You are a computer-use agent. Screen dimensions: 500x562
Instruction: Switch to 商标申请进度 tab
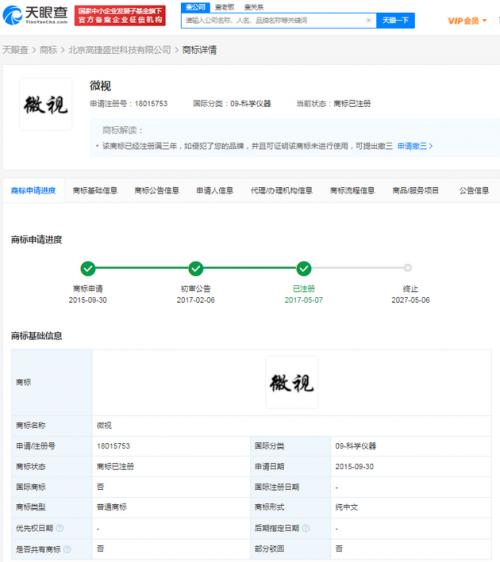coord(33,190)
